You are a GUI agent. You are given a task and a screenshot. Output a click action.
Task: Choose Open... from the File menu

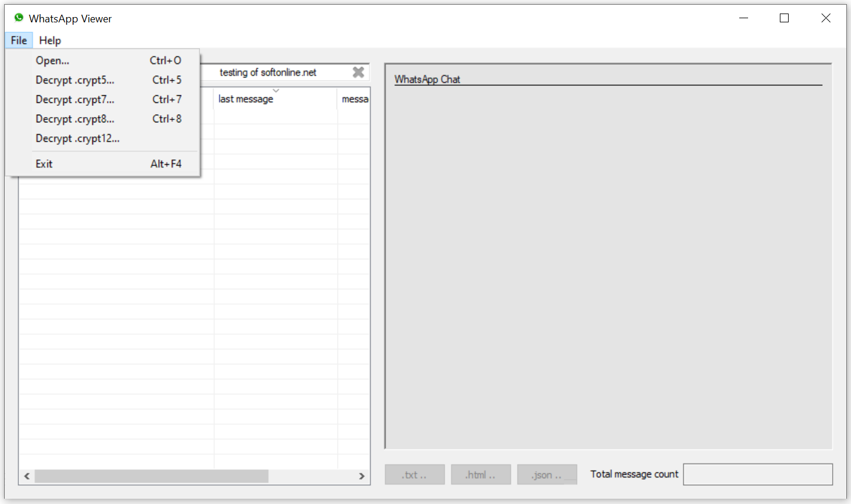click(103, 60)
